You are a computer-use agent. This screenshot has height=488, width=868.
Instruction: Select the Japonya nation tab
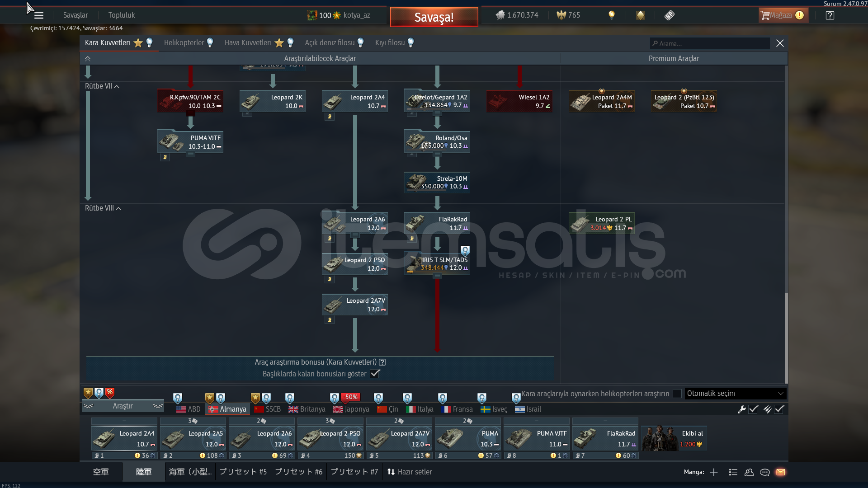tap(351, 409)
